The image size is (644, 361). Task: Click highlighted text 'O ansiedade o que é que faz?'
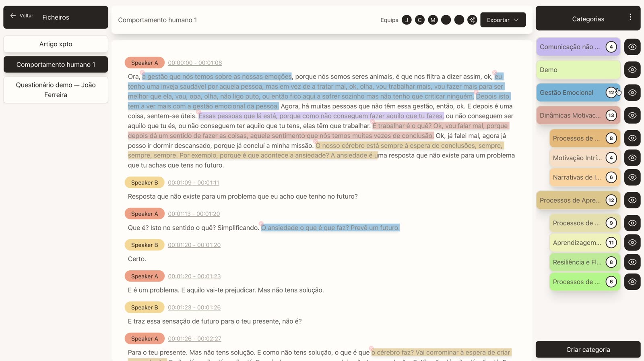click(x=305, y=228)
